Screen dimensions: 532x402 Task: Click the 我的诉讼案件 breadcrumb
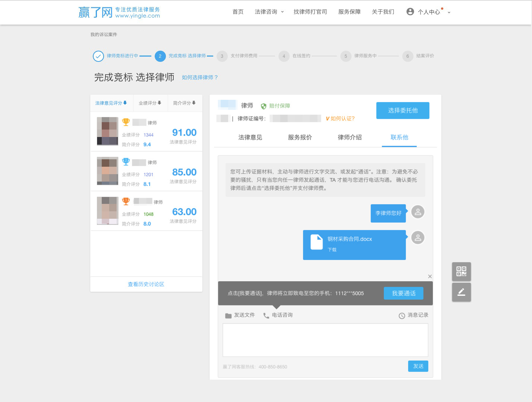pyautogui.click(x=104, y=34)
